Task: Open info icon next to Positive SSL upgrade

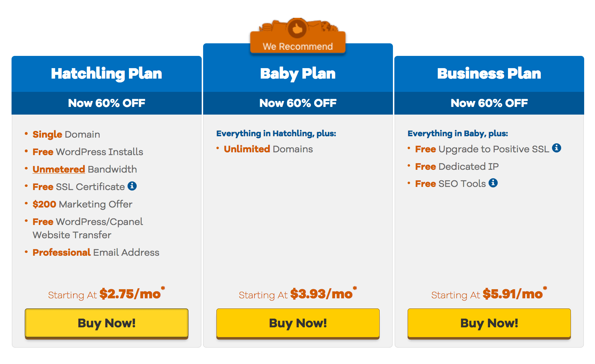Action: [x=557, y=148]
